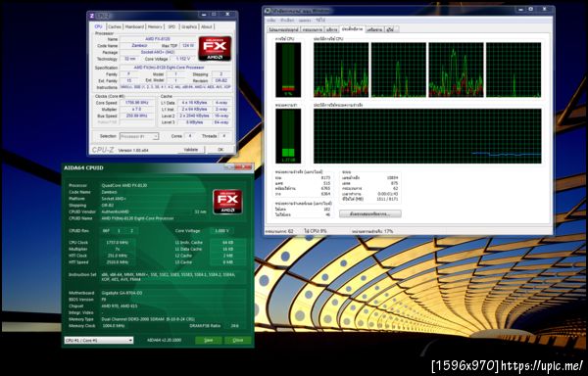Open the Caches tab in CPU-Z

coord(115,27)
